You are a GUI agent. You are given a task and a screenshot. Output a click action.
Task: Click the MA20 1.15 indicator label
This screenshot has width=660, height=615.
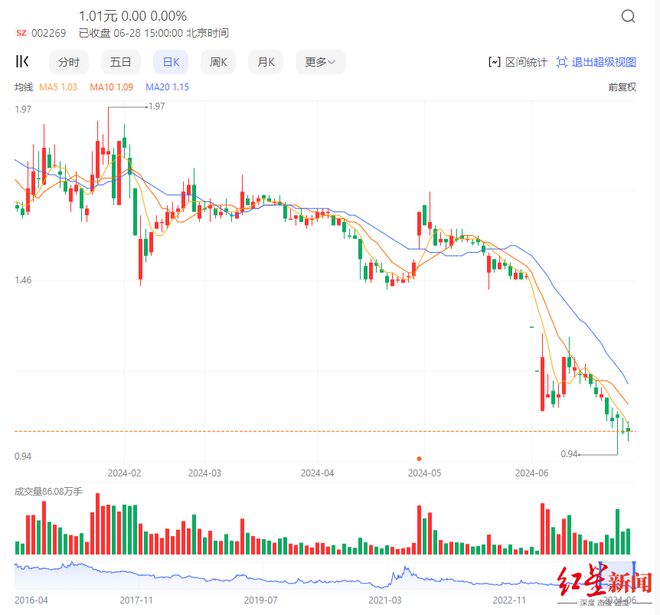pyautogui.click(x=167, y=87)
